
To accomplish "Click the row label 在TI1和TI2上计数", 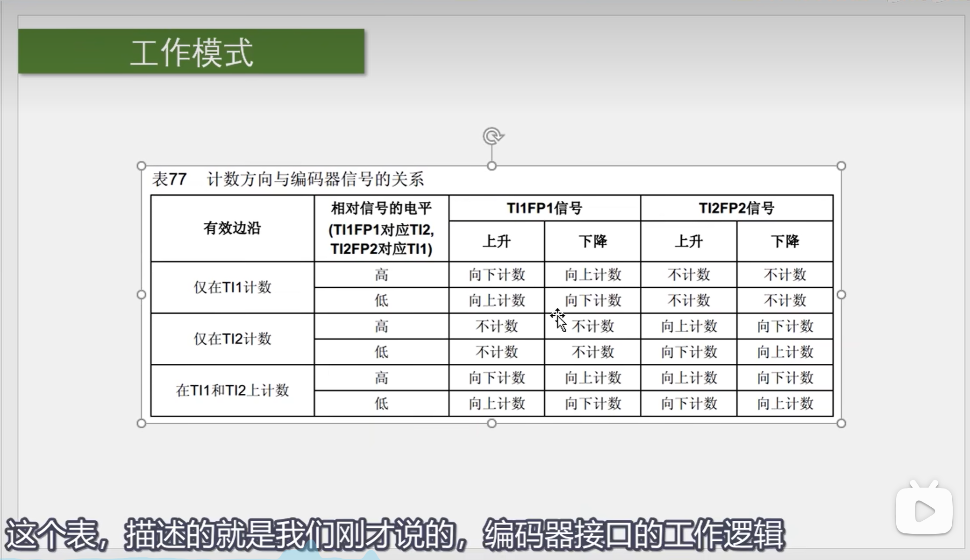I will pos(232,390).
